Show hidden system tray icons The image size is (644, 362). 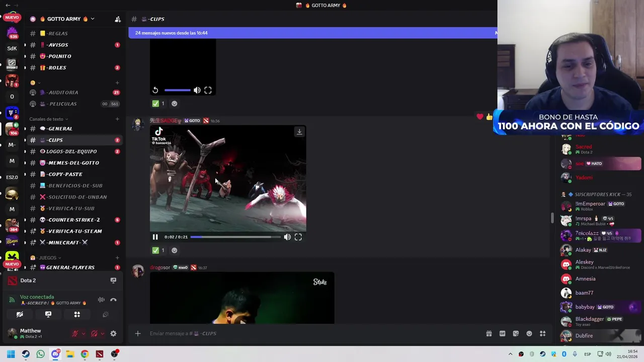pos(510,354)
